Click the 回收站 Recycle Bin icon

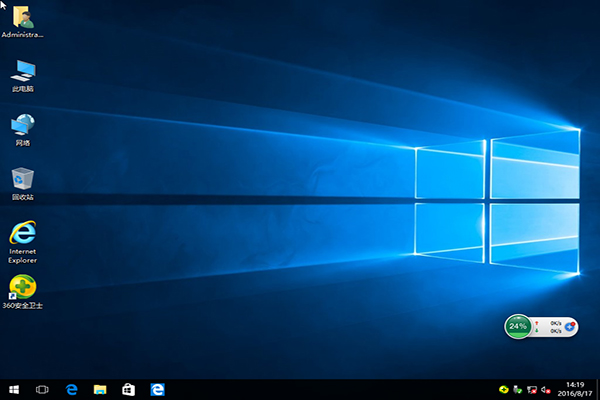pyautogui.click(x=22, y=179)
